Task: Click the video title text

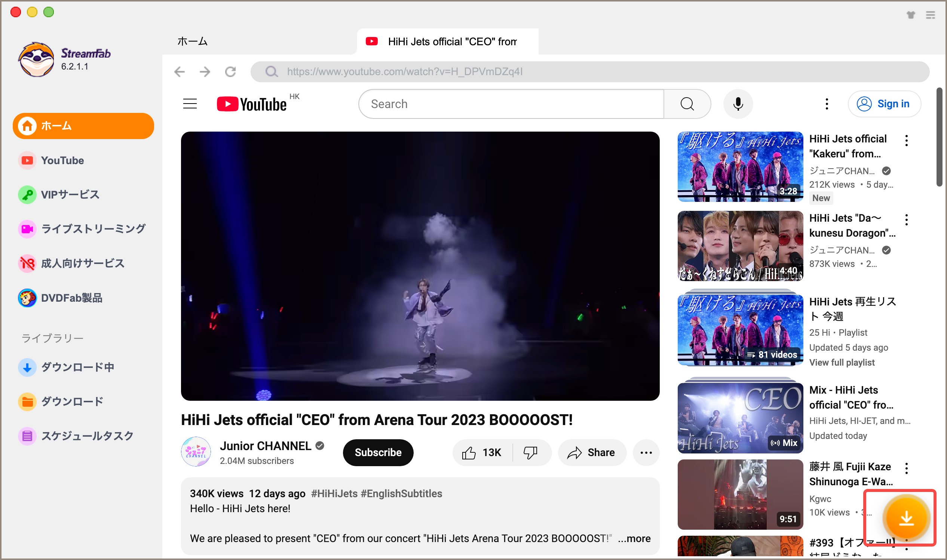Action: tap(377, 419)
